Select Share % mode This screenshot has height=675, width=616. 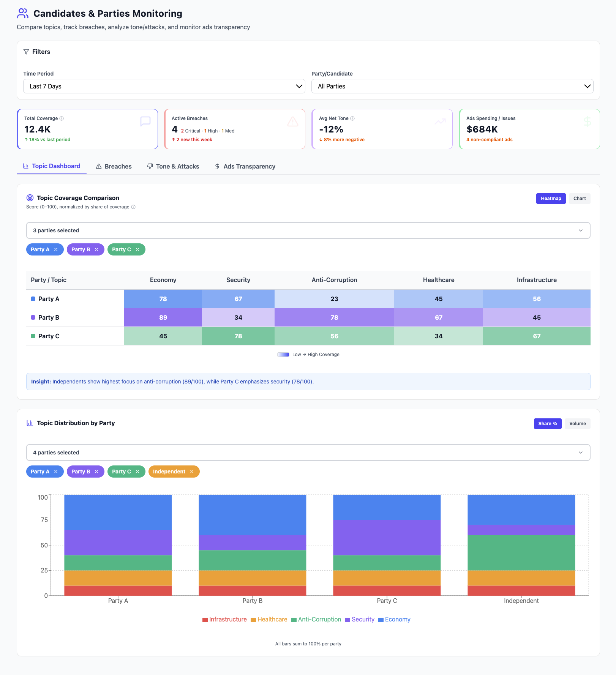click(x=548, y=424)
